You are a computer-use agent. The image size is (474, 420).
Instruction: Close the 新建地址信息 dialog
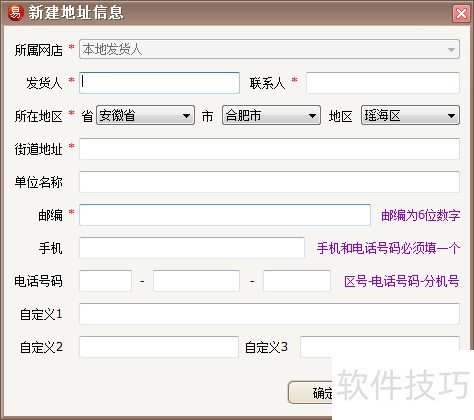pos(461,14)
